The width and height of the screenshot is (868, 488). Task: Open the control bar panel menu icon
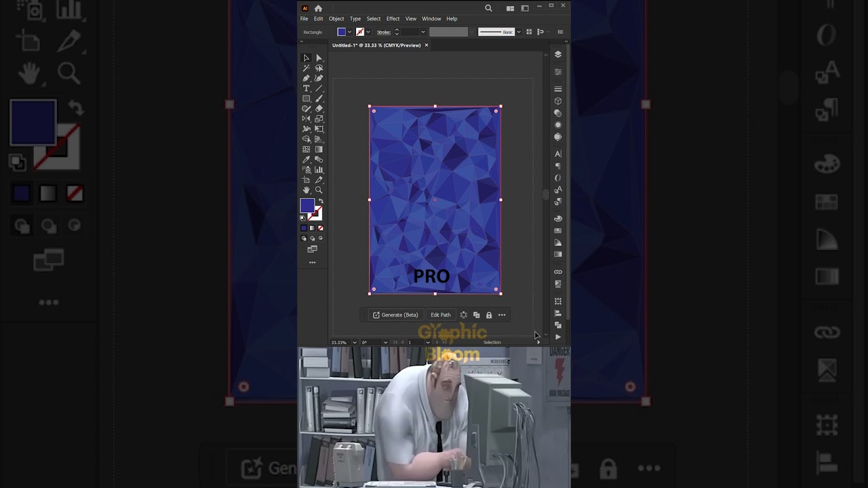tap(560, 32)
